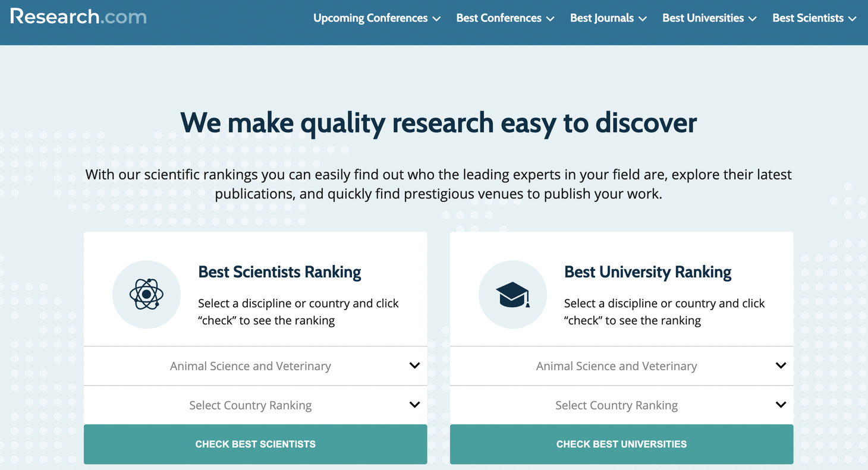Click the graduation cap University Ranking icon
The height and width of the screenshot is (470, 868).
point(512,295)
